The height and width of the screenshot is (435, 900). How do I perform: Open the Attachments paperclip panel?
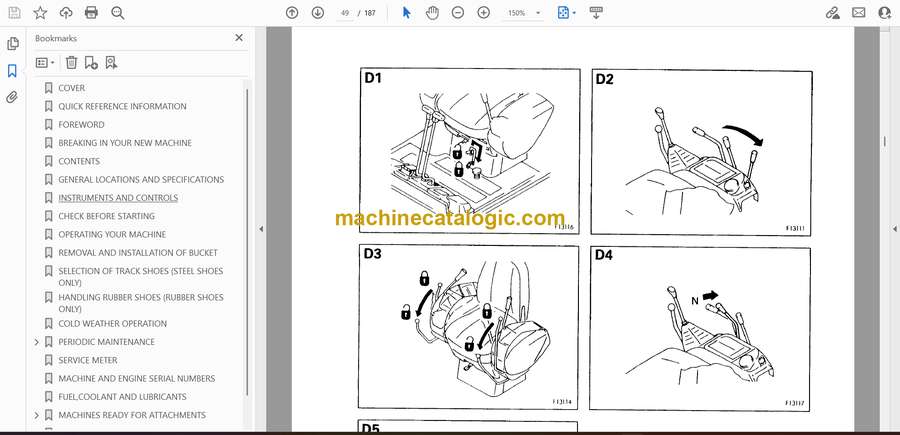(12, 97)
